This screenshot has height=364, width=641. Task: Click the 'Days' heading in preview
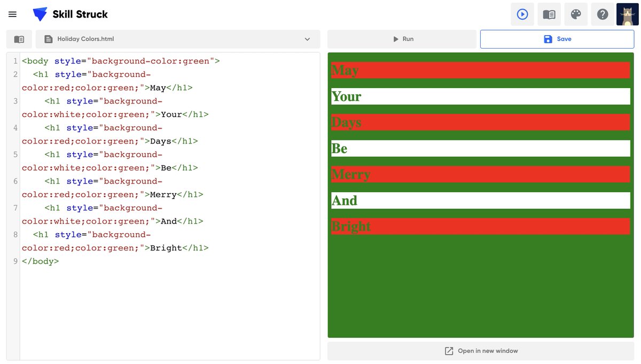pyautogui.click(x=481, y=122)
